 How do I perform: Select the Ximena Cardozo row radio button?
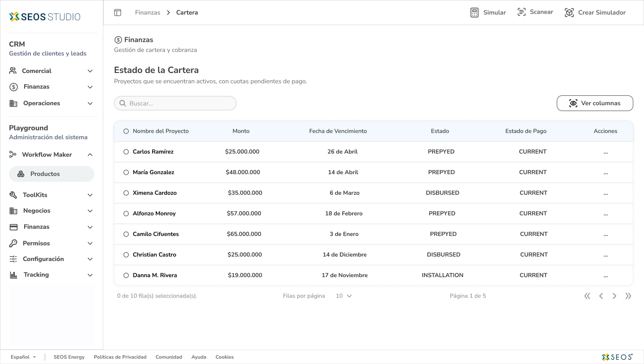pos(126,193)
